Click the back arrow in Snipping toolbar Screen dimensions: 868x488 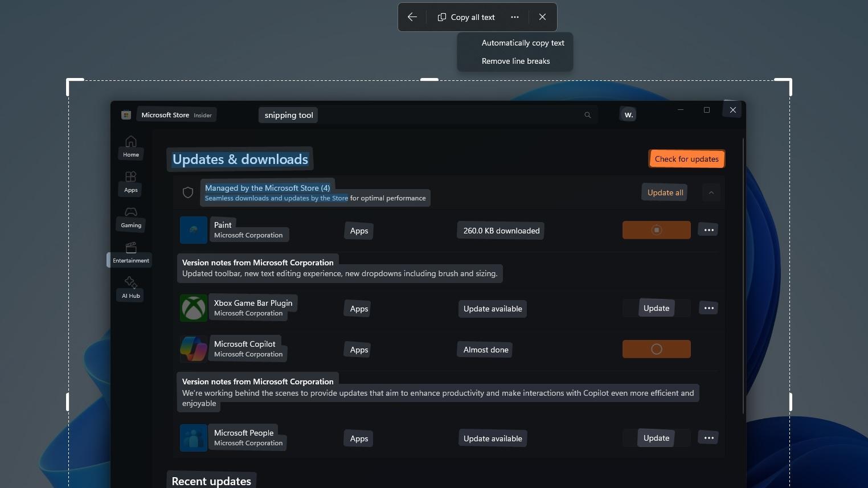point(412,17)
